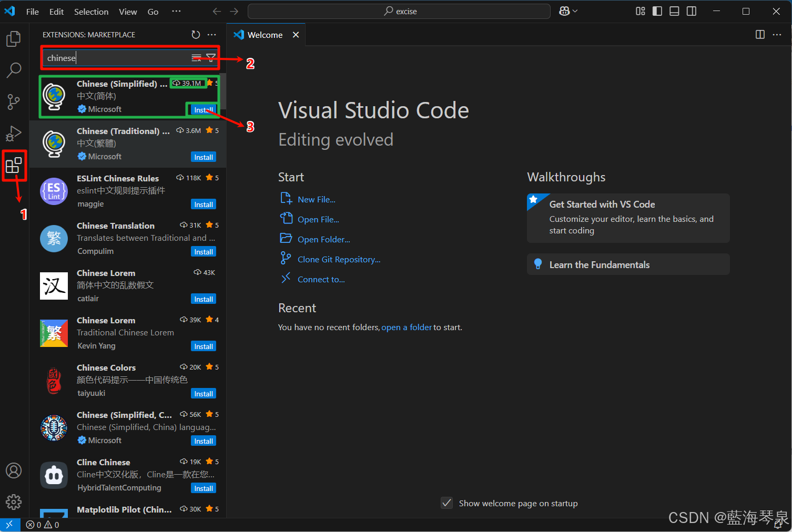Open the extension search filter menu

[211, 58]
